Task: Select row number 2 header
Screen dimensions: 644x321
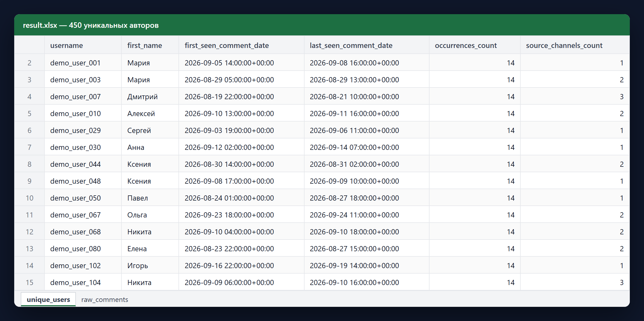Action: (29, 63)
